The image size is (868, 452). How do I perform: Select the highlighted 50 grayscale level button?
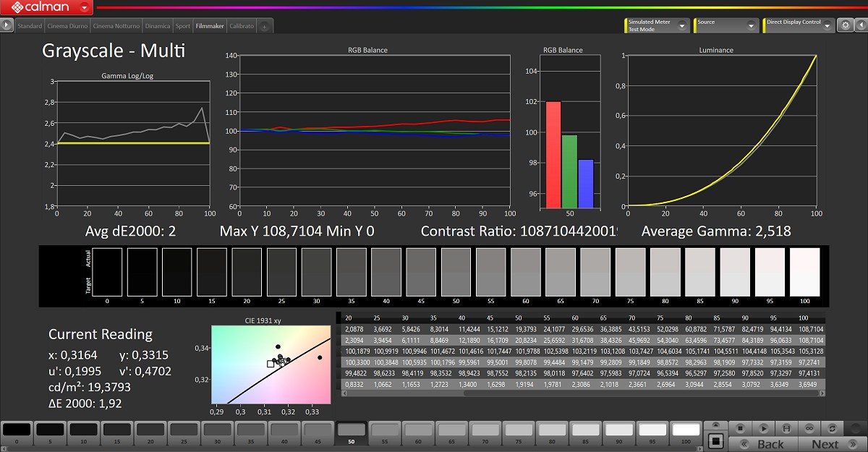351,433
